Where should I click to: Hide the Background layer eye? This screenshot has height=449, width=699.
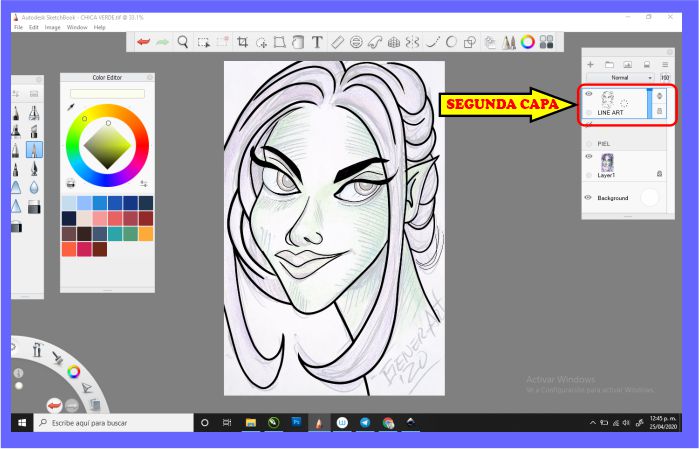point(588,198)
